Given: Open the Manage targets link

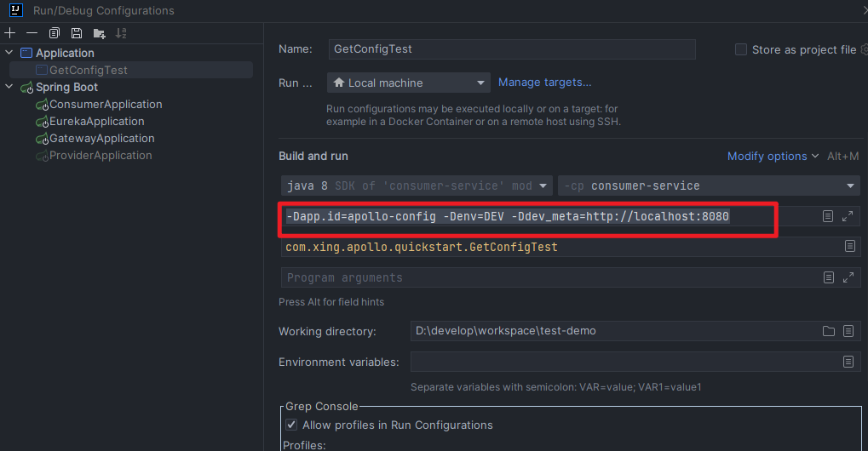Looking at the screenshot, I should tap(544, 83).
